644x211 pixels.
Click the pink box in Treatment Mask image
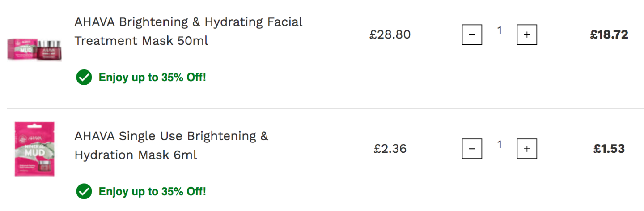click(x=21, y=50)
